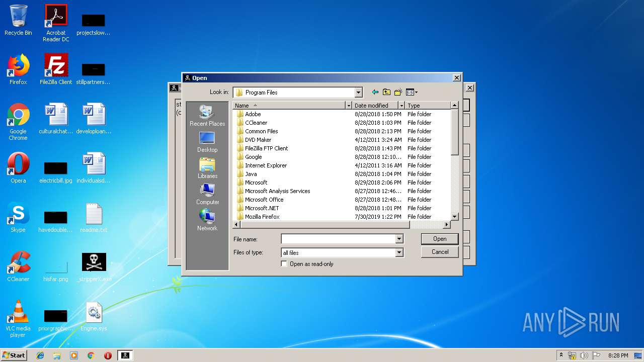Open the Start menu
Viewport: 644px width, 362px height.
(x=14, y=355)
